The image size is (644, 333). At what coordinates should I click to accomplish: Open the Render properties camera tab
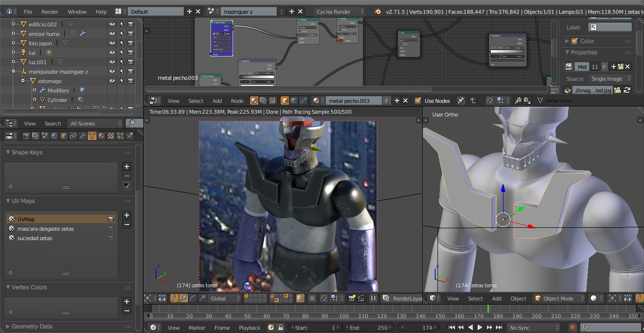pos(26,136)
